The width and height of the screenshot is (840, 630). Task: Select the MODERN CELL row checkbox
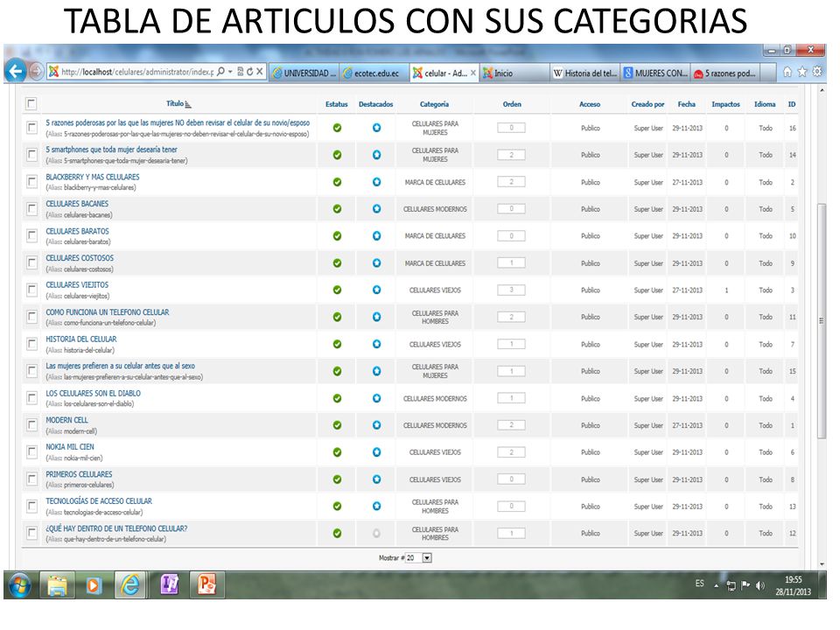pos(32,425)
